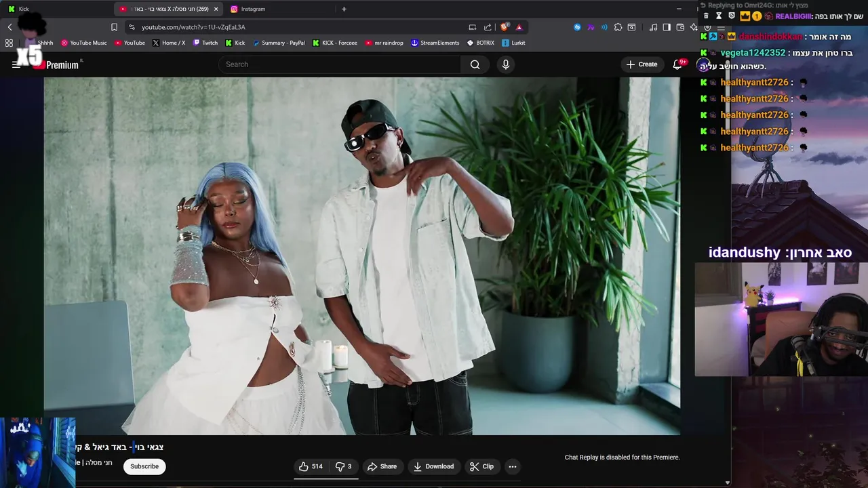The image size is (868, 488).
Task: Toggle the browser sidebar panel icon
Action: (667, 27)
